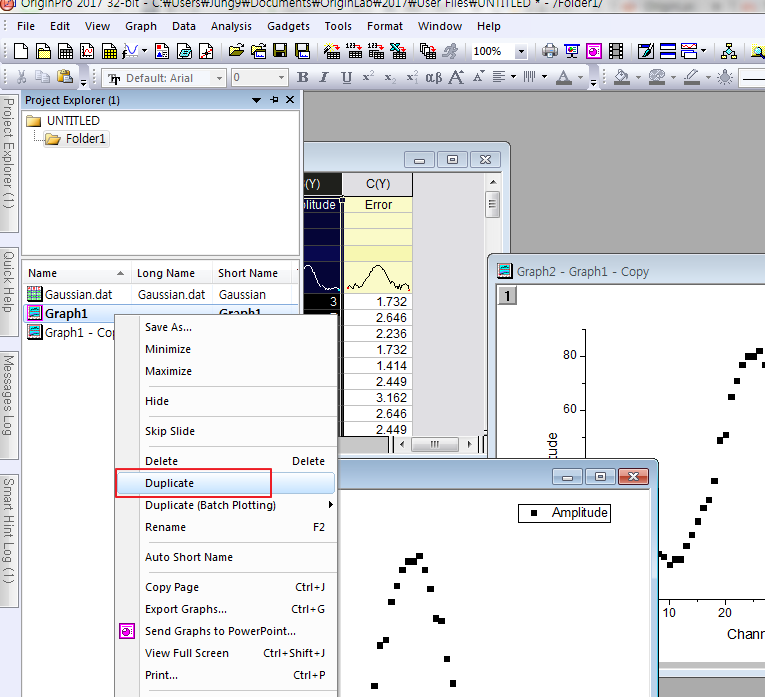The image size is (765, 697).
Task: Open the text alignment dropdown arrow
Action: pos(513,77)
